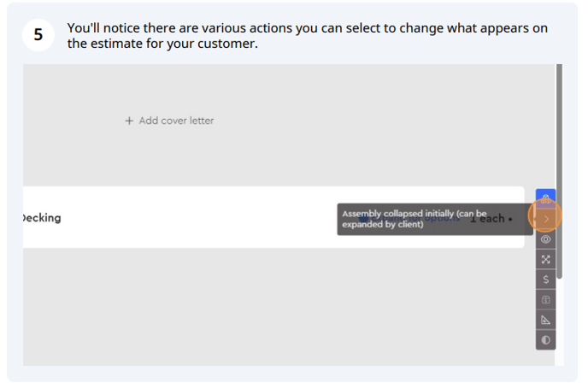Click the scrollbar track below the thumb
The height and width of the screenshot is (389, 588).
[559, 321]
